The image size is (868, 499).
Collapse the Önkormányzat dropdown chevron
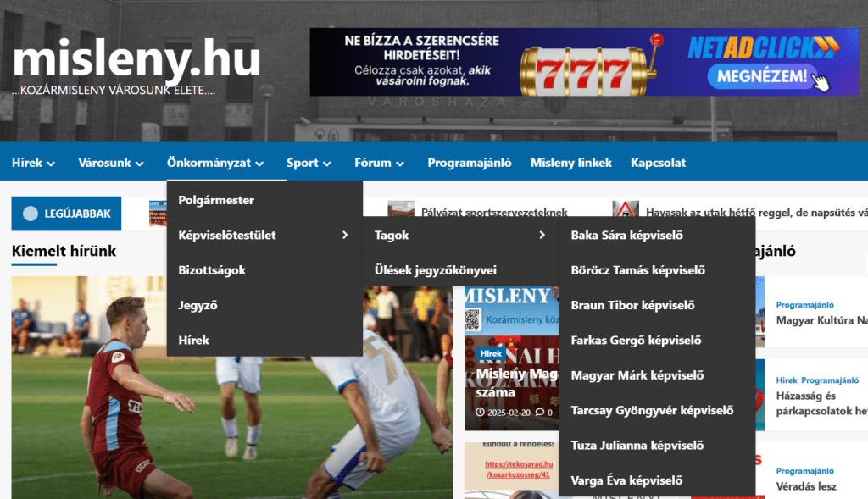[259, 164]
